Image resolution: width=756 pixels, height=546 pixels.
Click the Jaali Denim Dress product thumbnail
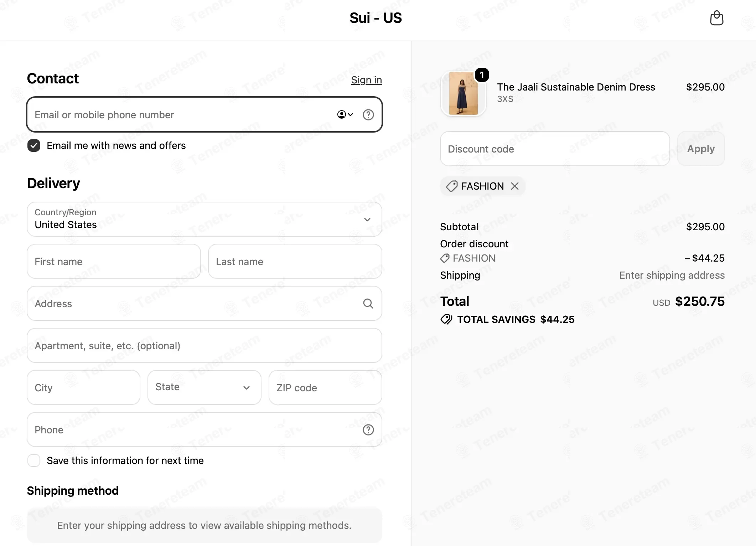(x=463, y=93)
